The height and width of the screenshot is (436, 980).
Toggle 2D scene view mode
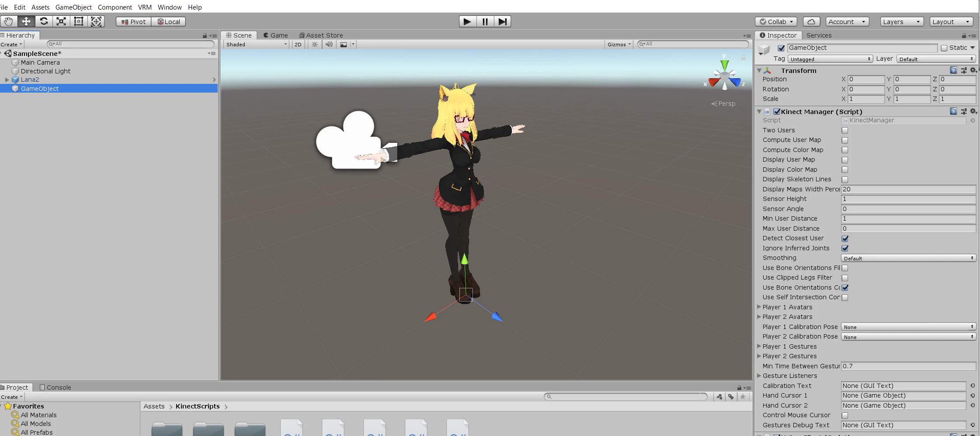pyautogui.click(x=298, y=44)
